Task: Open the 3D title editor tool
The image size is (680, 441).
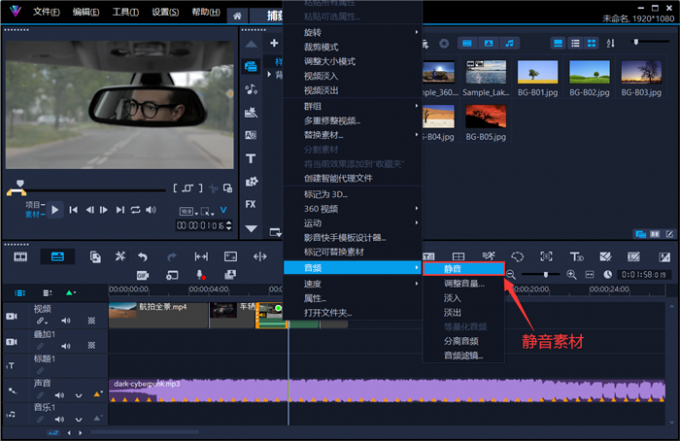Action: pos(576,257)
